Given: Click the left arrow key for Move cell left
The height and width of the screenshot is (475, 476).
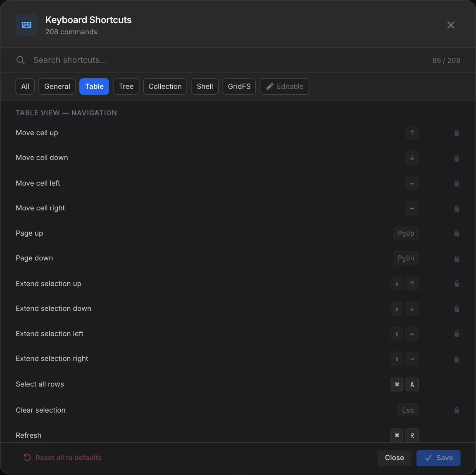Looking at the screenshot, I should 412,183.
